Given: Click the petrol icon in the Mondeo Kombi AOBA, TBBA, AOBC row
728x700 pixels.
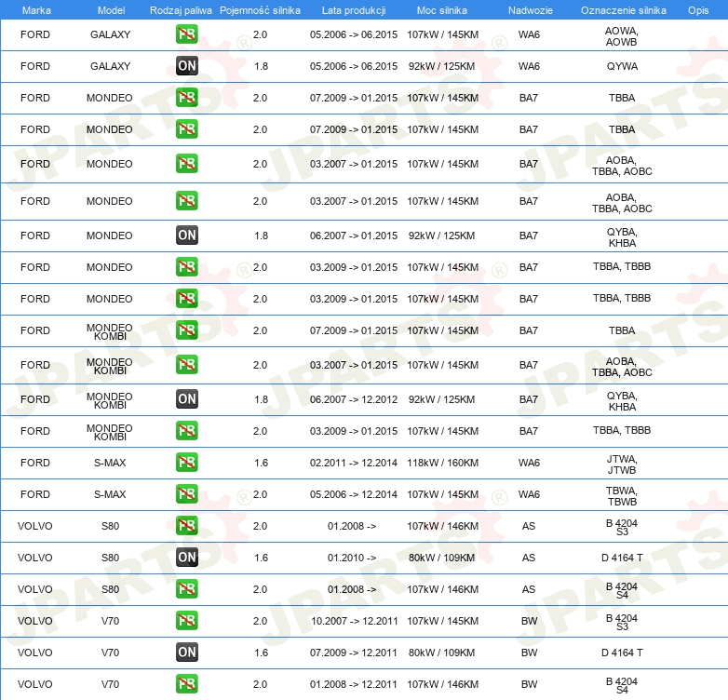Looking at the screenshot, I should (x=186, y=364).
